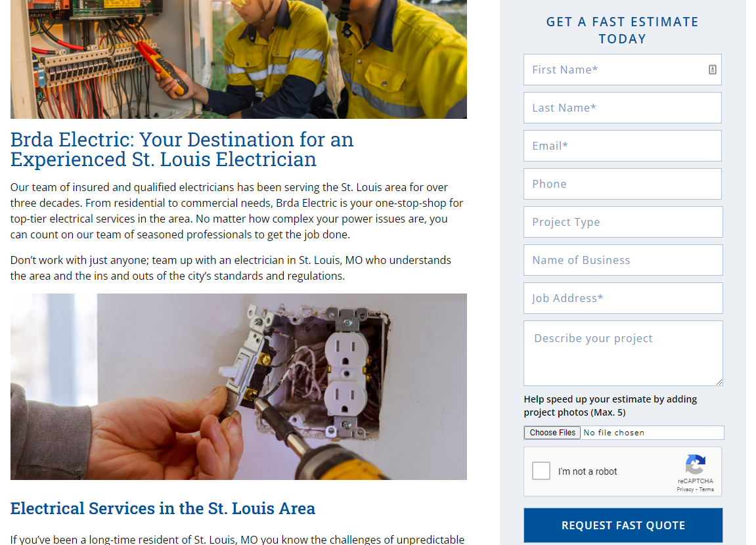Click the textarea resize handle corner
This screenshot has height=545, width=756.
[719, 381]
